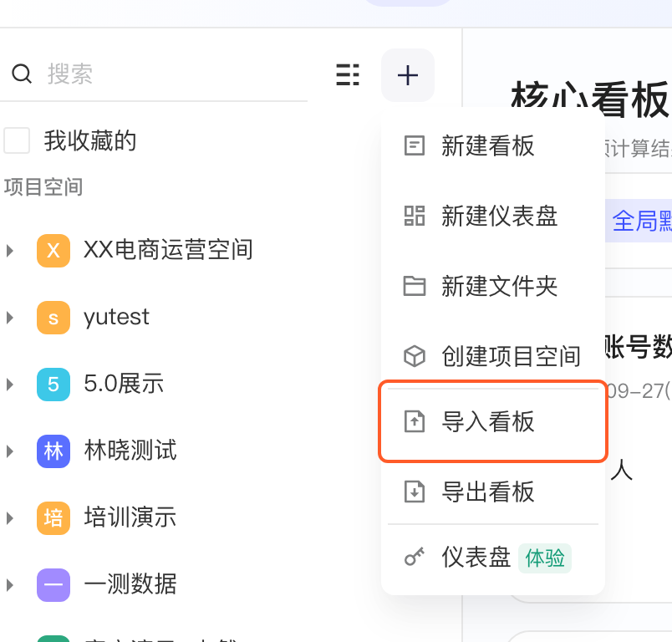Click the orange 培 space avatar
Viewport: 672px width, 642px height.
coord(53,518)
